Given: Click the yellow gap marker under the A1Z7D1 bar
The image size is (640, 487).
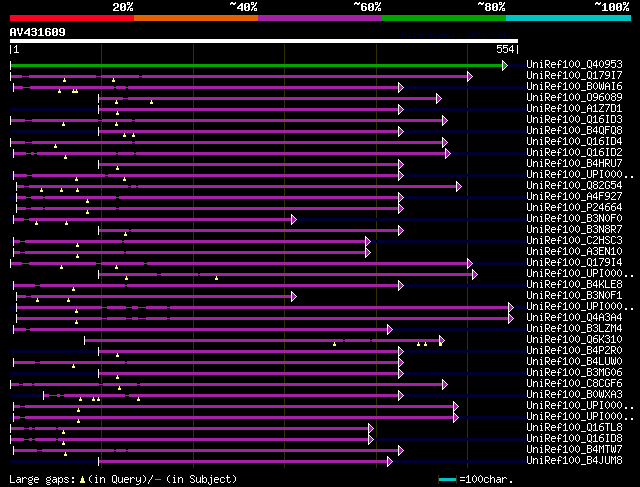Looking at the screenshot, I should coord(118,113).
